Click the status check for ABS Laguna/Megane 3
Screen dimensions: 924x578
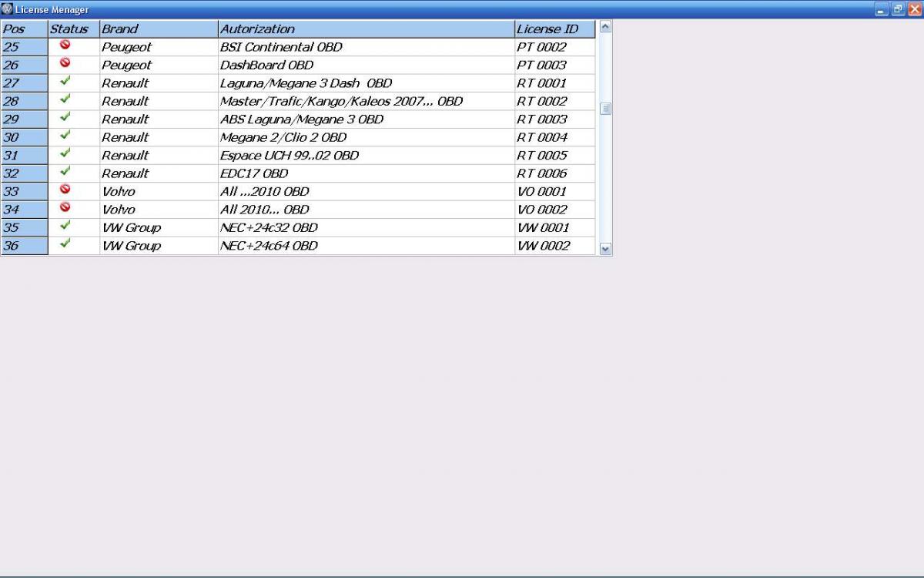tap(65, 117)
